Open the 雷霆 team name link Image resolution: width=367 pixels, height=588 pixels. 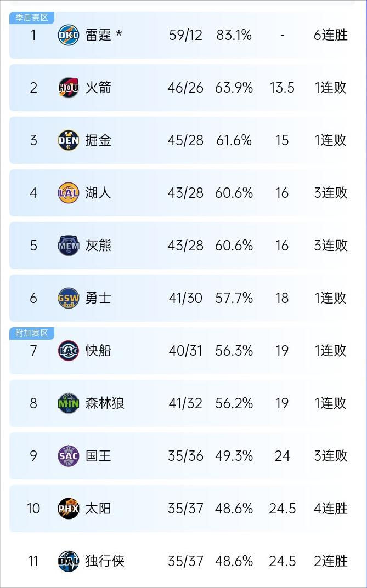[98, 35]
